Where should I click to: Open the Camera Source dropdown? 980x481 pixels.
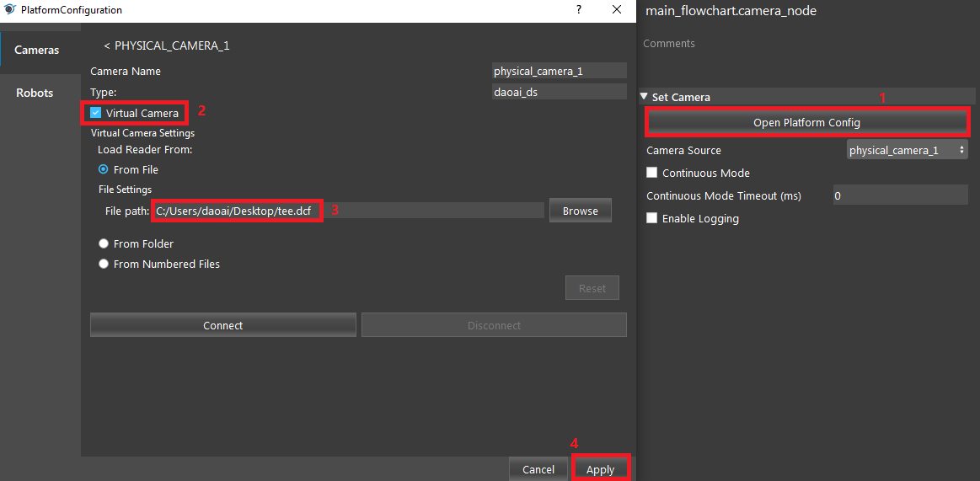(907, 150)
